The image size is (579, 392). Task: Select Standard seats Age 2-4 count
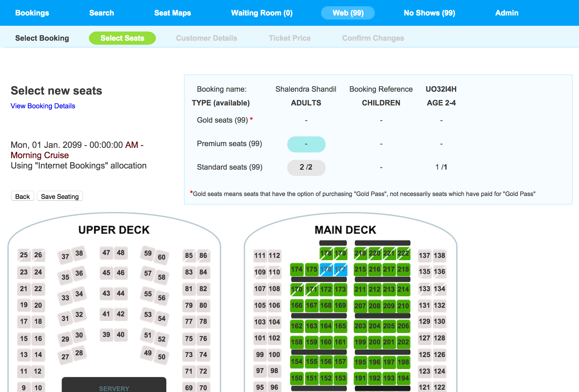click(441, 167)
